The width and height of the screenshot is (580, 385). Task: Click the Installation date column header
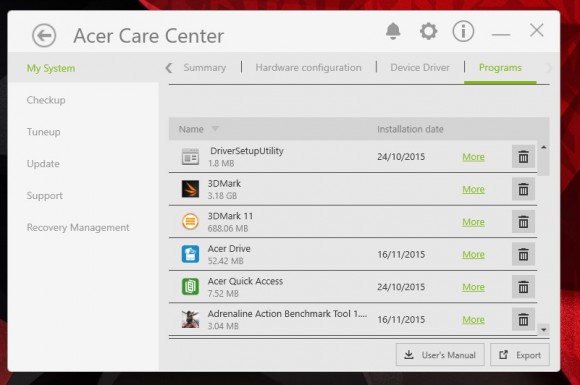click(x=410, y=129)
